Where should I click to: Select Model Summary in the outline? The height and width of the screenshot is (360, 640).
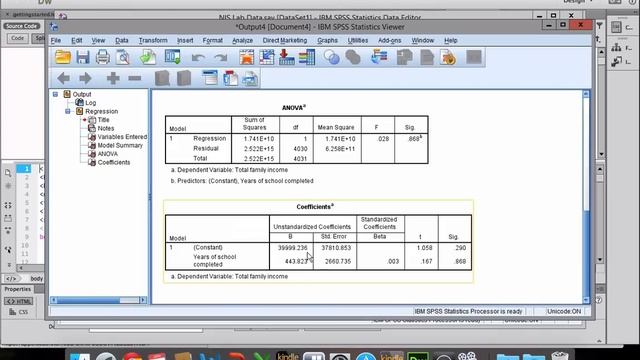[x=120, y=145]
